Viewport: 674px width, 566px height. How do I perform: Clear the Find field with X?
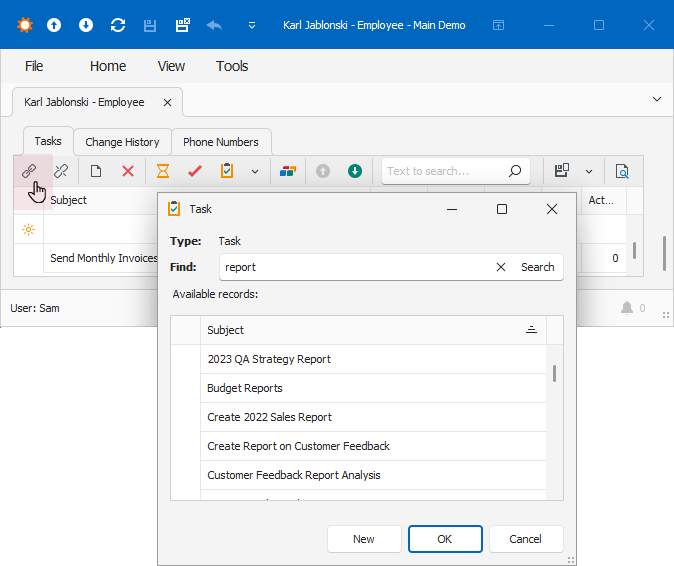coord(500,267)
